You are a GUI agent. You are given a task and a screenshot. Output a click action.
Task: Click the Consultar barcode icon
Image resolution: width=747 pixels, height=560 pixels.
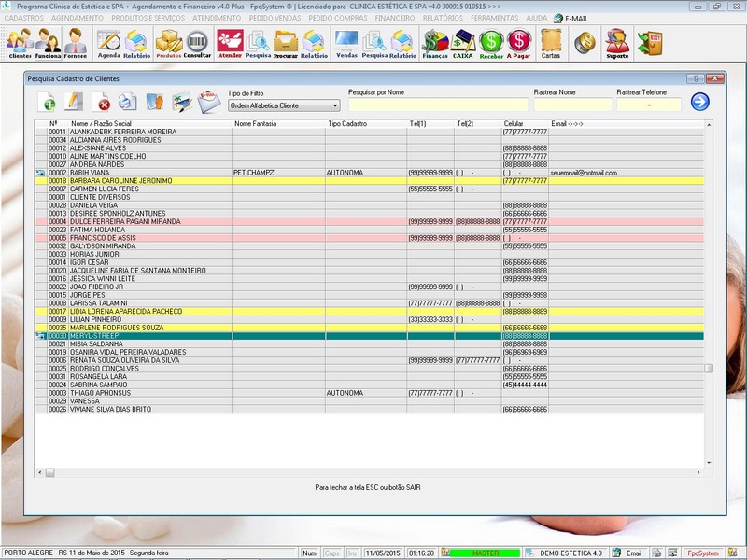pos(197,43)
